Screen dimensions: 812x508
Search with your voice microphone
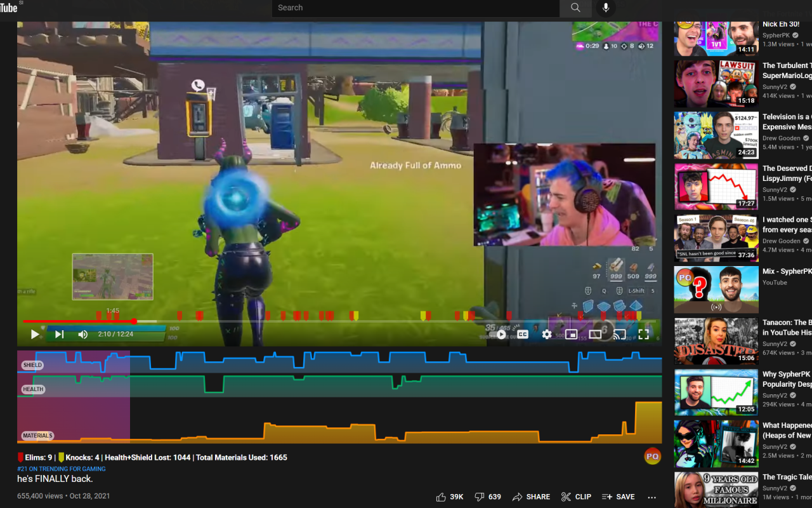coord(606,8)
